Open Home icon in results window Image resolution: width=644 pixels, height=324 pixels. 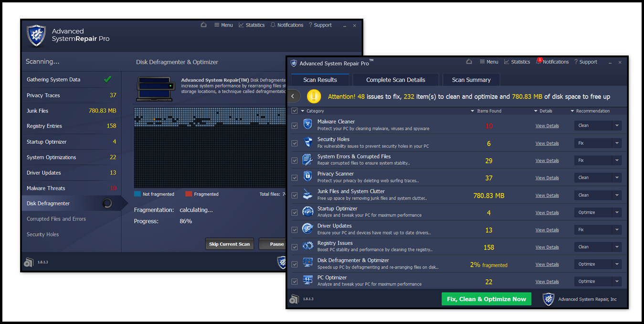tap(469, 62)
